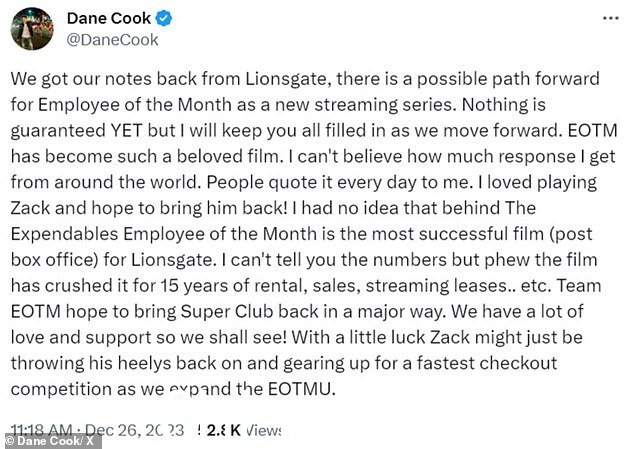This screenshot has width=634, height=449.
Task: Click the phrase 15 years in the post
Action: 196,286
